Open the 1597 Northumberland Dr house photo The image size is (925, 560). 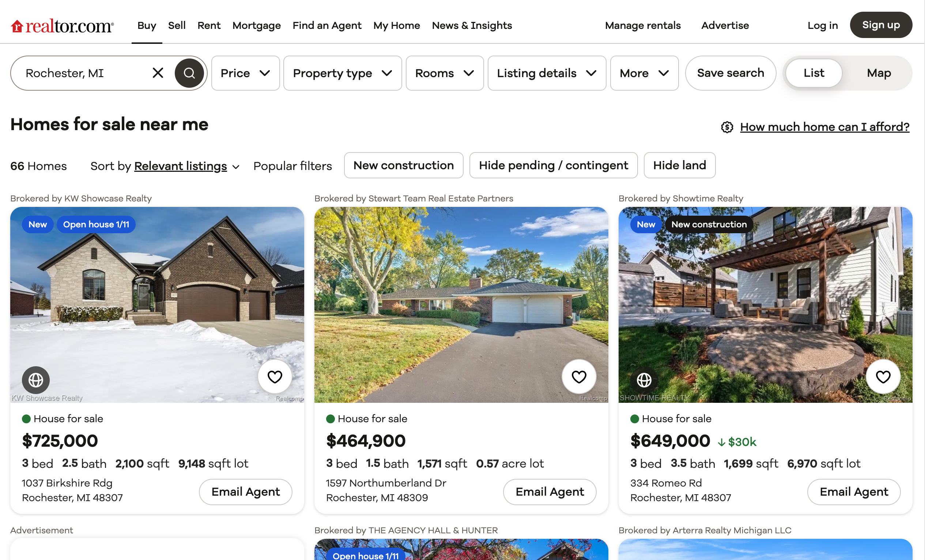[x=461, y=305]
